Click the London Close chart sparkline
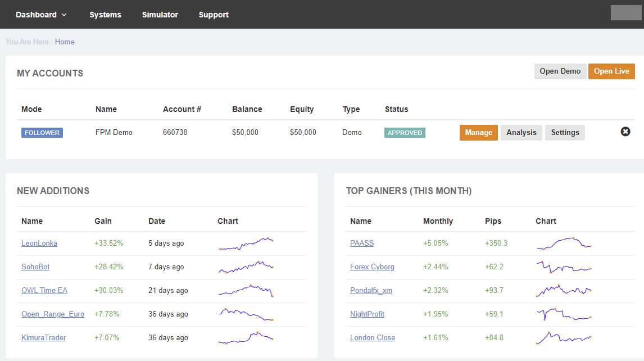 coord(564,337)
